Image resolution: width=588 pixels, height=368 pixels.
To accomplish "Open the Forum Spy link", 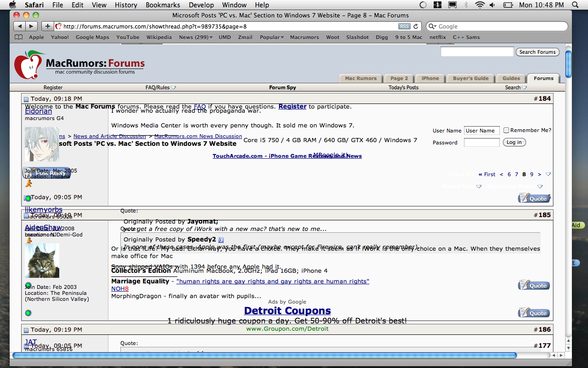I will coord(283,87).
